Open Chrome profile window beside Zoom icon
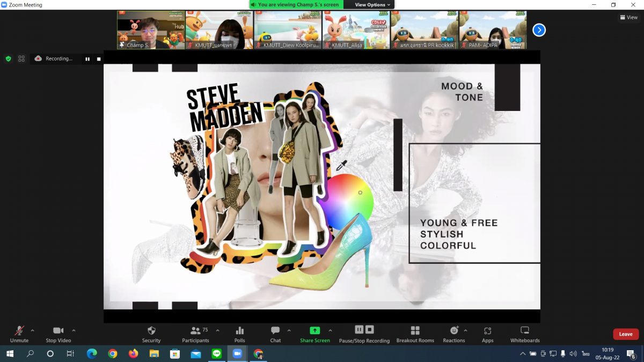This screenshot has width=644, height=362. click(x=258, y=353)
